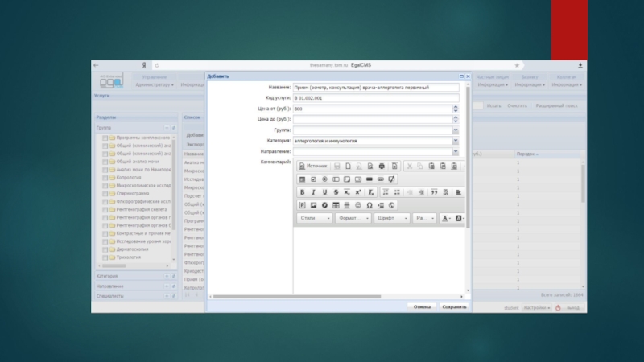Click the print icon in editor toolbar
The height and width of the screenshot is (362, 644).
click(x=382, y=166)
